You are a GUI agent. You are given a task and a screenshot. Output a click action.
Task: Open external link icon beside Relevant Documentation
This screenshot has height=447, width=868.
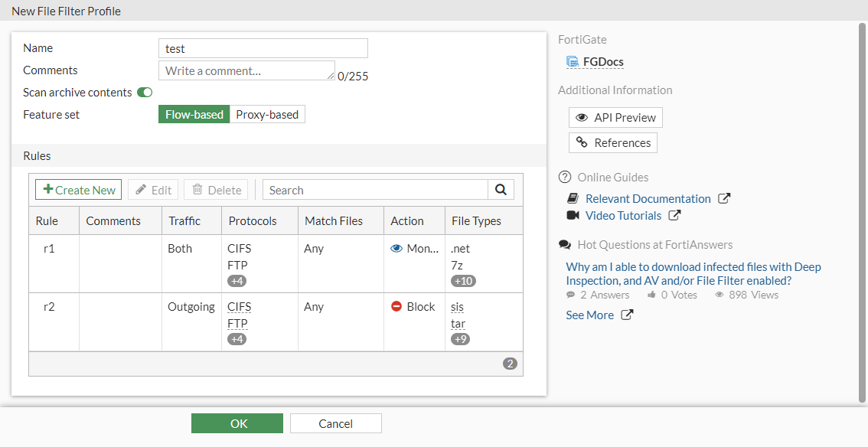pos(724,198)
